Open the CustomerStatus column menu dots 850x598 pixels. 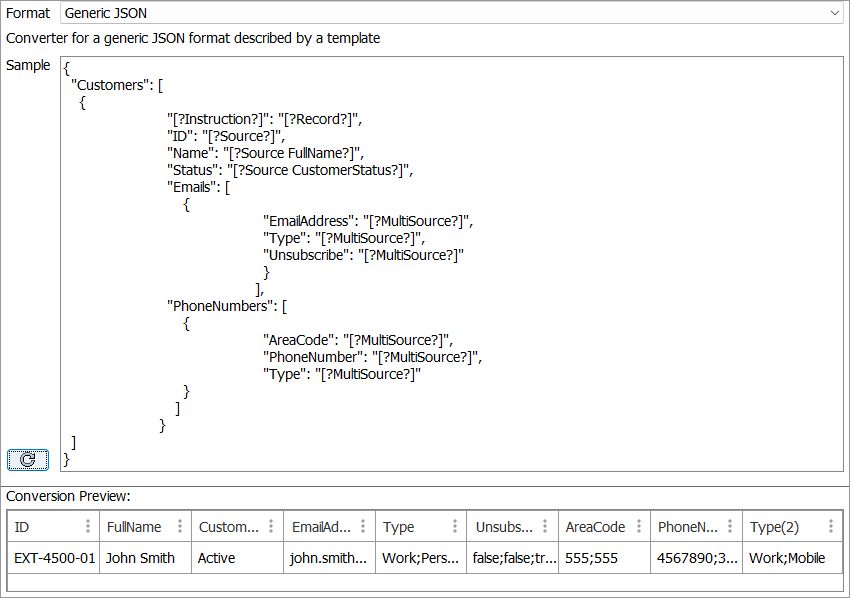coord(273,527)
